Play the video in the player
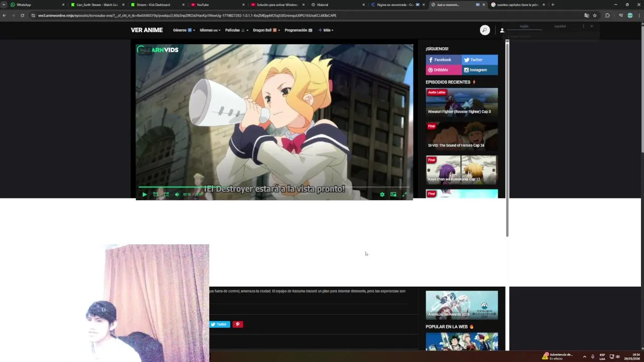Screen dimensions: 644x362 coord(144,195)
